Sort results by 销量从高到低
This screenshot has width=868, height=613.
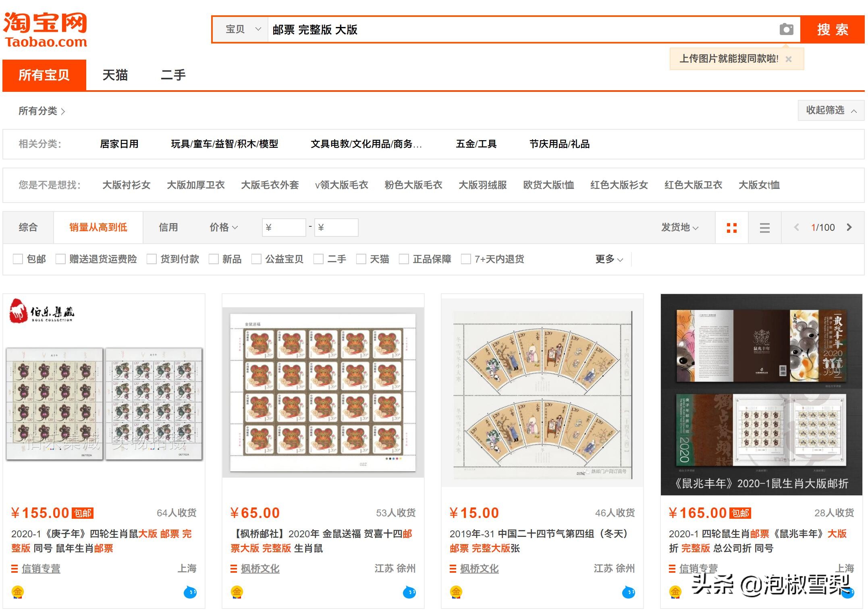point(98,227)
